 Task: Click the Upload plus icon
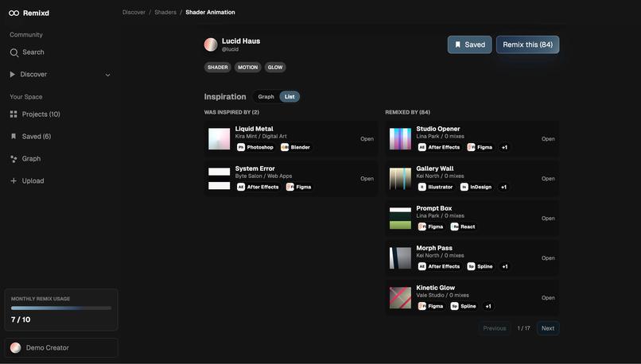14,181
